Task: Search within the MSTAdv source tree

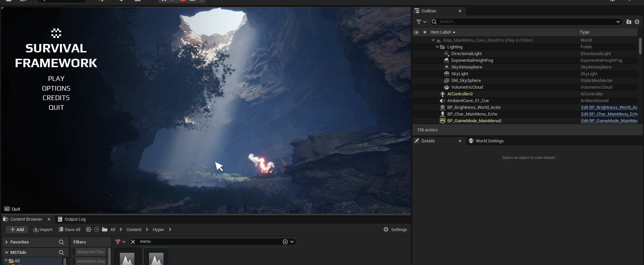Action: (x=61, y=253)
